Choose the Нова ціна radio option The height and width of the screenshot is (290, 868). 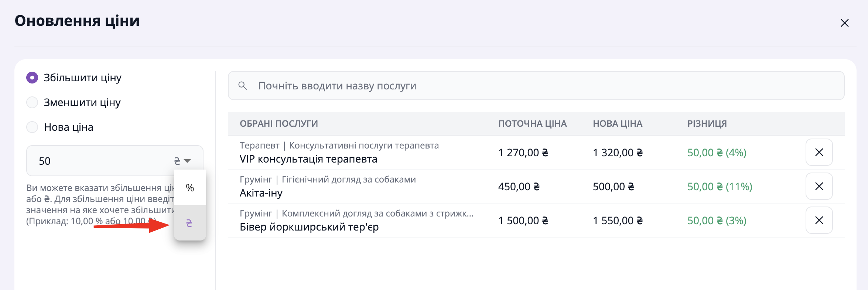[33, 127]
